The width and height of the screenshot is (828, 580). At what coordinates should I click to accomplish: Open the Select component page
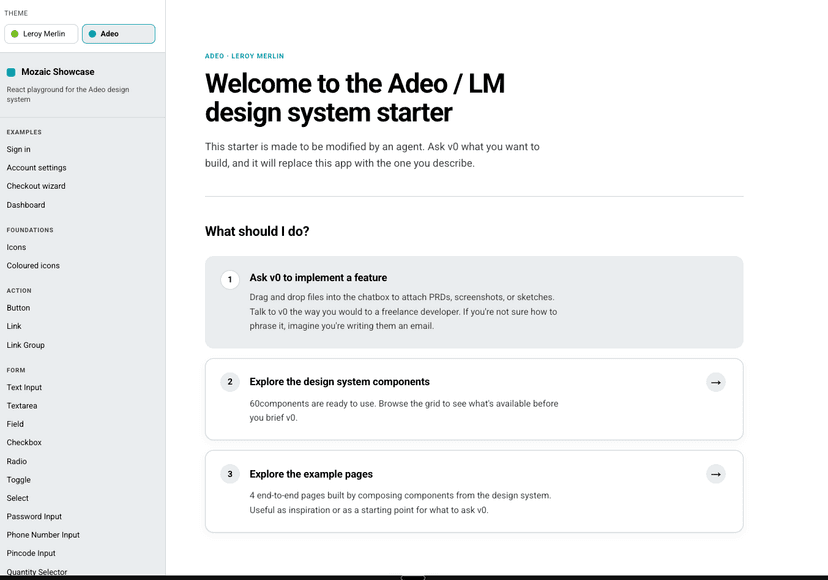(x=18, y=498)
